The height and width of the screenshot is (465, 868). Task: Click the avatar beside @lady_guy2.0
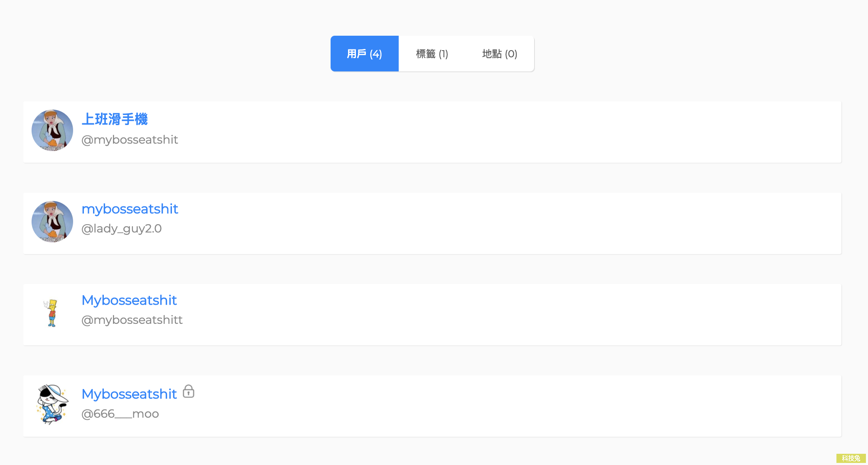[52, 222]
